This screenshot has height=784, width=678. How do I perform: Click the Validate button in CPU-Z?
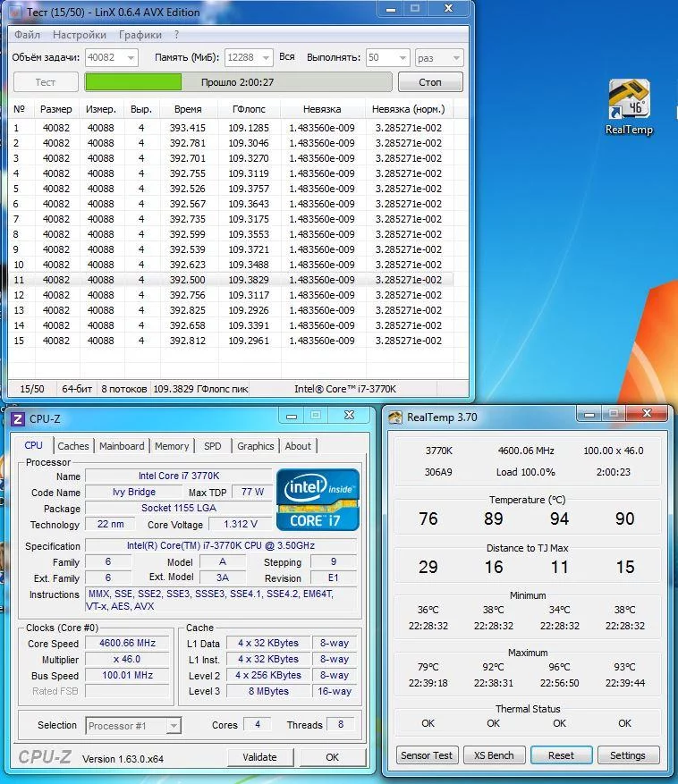pos(259,757)
